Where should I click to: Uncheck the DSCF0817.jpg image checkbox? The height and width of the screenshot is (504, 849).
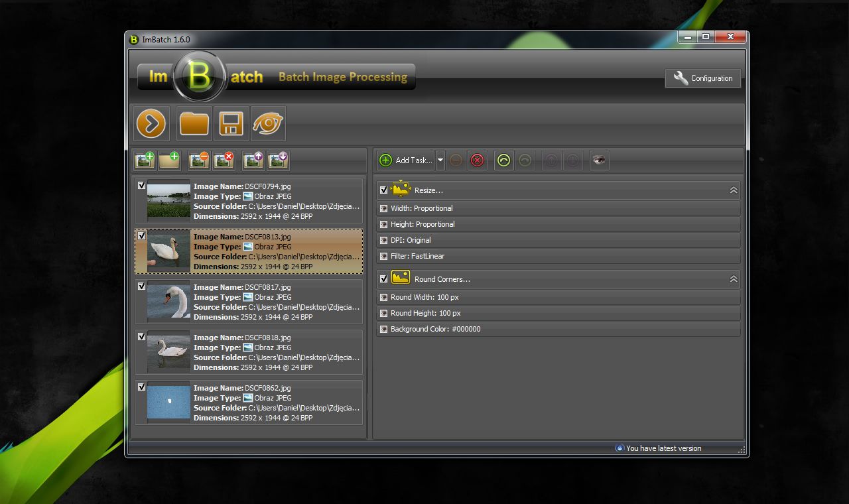pyautogui.click(x=141, y=286)
